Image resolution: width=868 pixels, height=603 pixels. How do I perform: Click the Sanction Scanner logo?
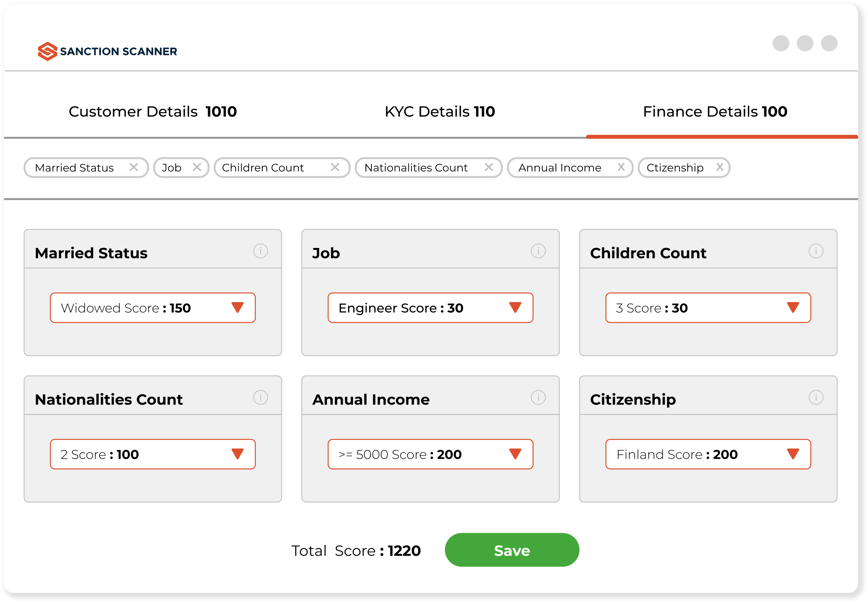click(x=107, y=51)
